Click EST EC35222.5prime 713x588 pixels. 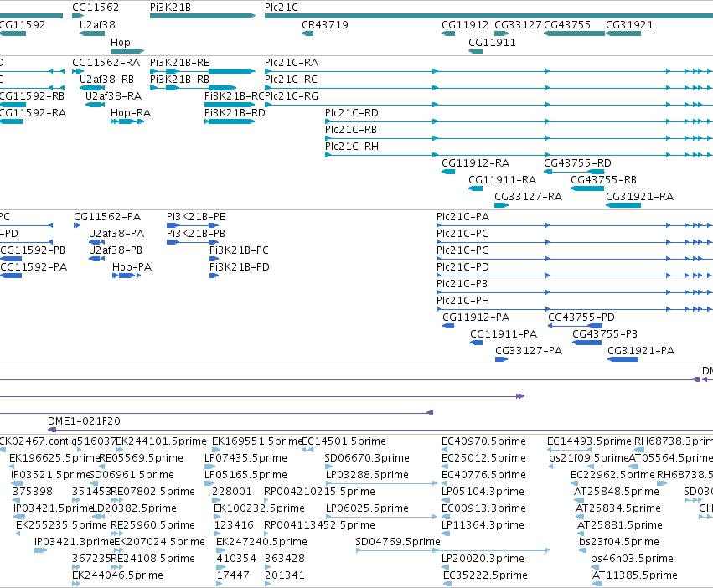pos(485,575)
